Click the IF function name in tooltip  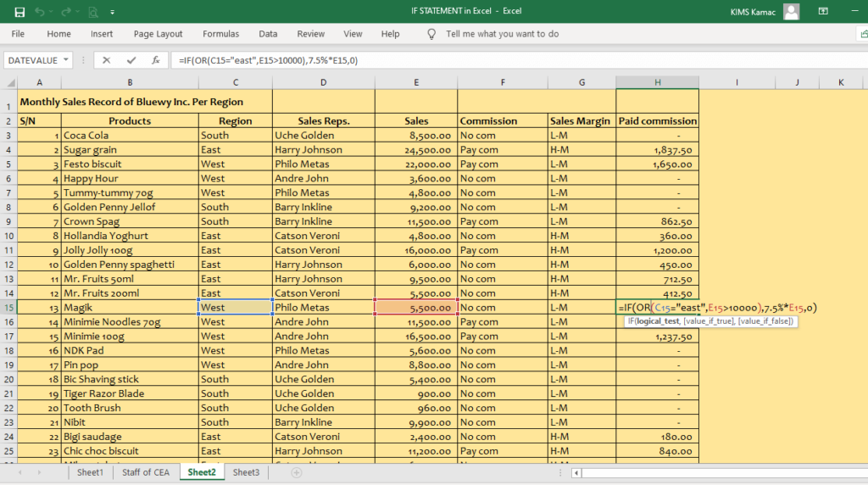pos(631,321)
